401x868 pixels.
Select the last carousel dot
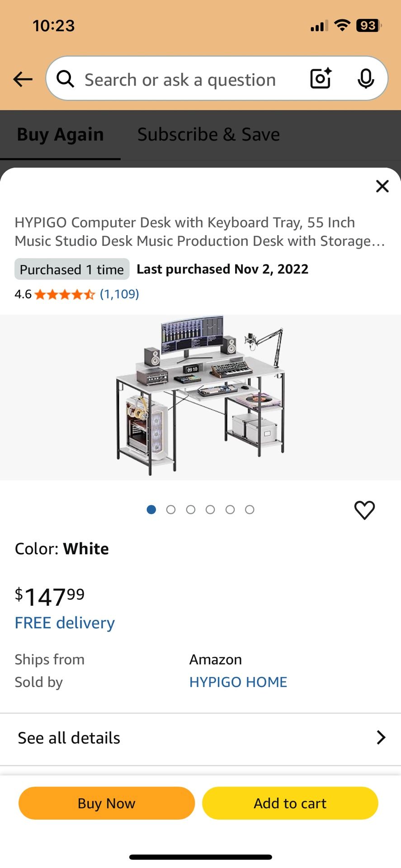250,509
